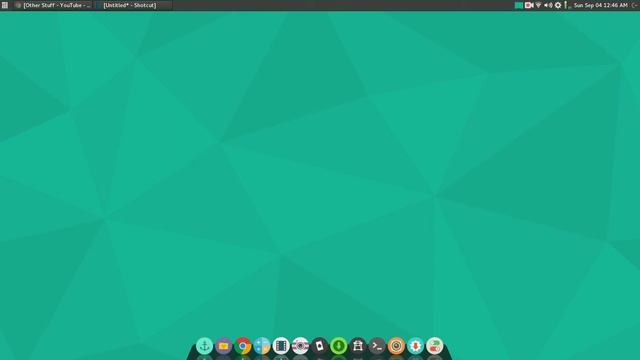Open the applications menu grid icon
Viewport: 640px width, 360px height.
click(x=4, y=5)
